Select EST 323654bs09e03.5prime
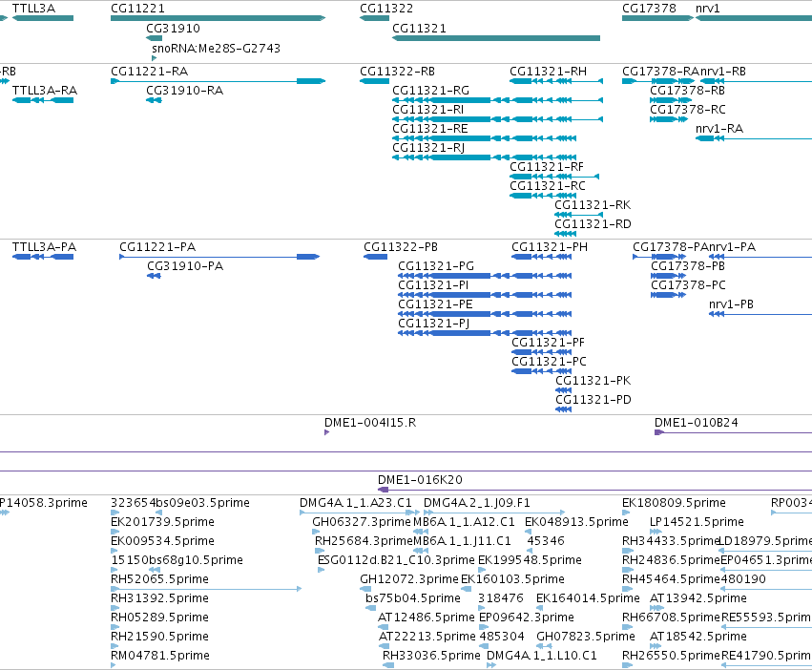The height and width of the screenshot is (670, 812). (180, 503)
